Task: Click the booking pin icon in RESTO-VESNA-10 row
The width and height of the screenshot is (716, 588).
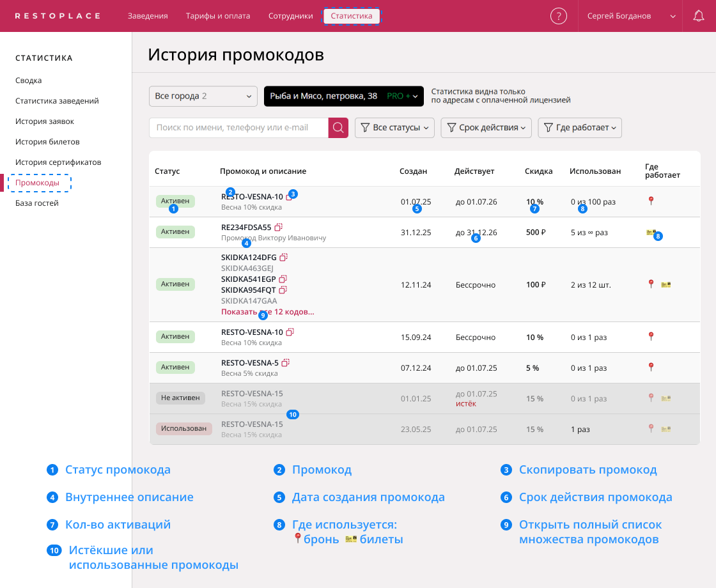Action: click(651, 200)
